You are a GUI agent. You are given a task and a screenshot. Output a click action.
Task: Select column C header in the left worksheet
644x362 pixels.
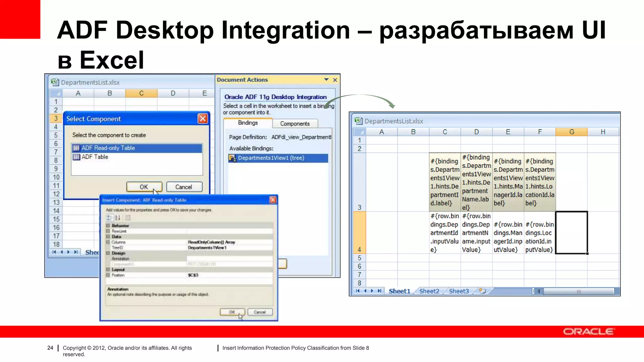pos(141,93)
